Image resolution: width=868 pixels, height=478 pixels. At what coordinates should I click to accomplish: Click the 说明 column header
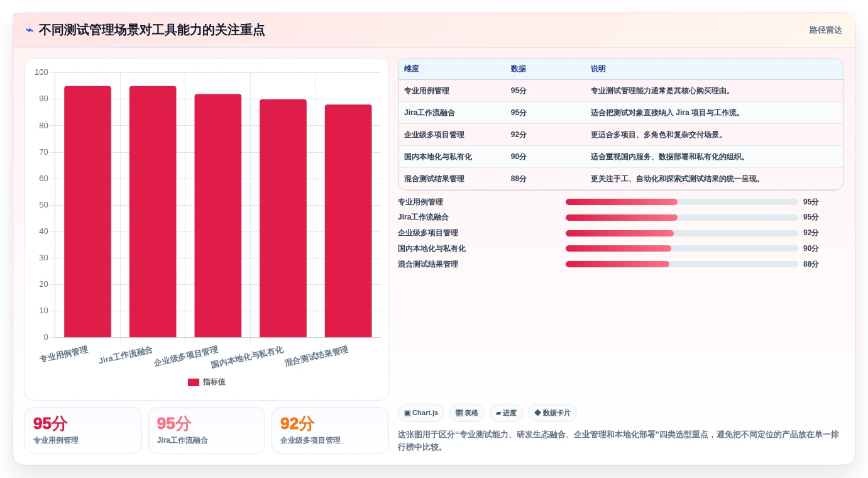tap(598, 69)
